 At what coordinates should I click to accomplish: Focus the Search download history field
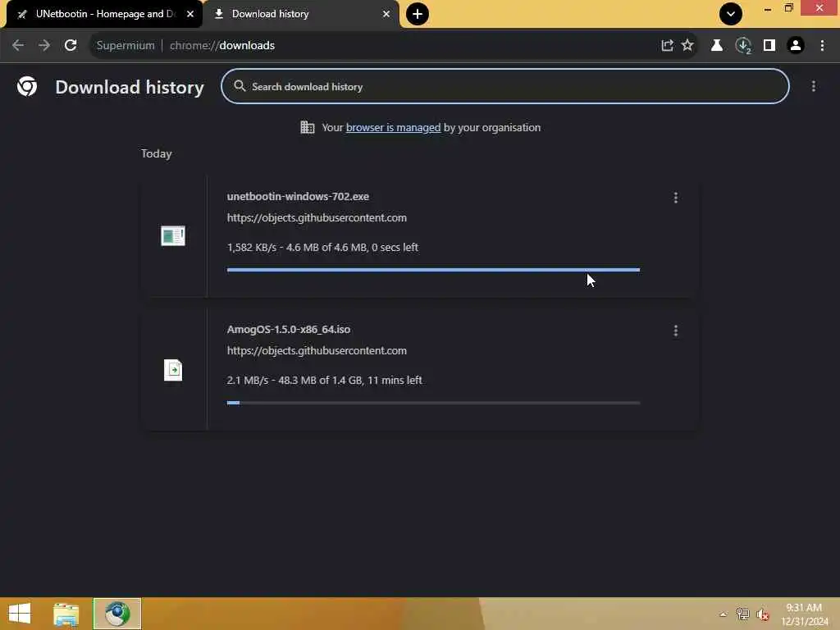coord(504,86)
